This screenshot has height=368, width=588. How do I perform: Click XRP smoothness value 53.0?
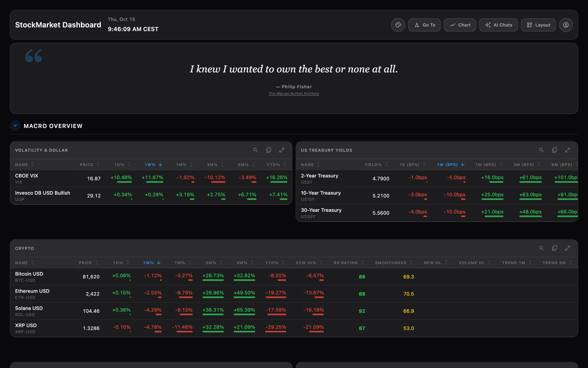[x=408, y=328]
